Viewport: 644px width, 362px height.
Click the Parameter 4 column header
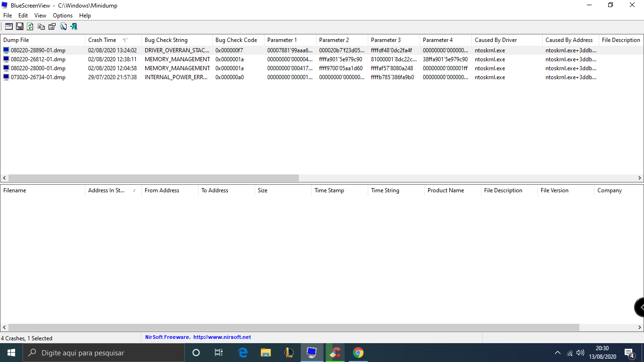[446, 40]
